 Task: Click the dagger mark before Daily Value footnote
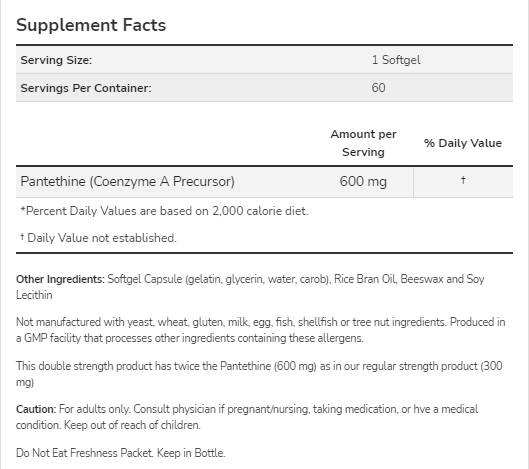click(22, 237)
